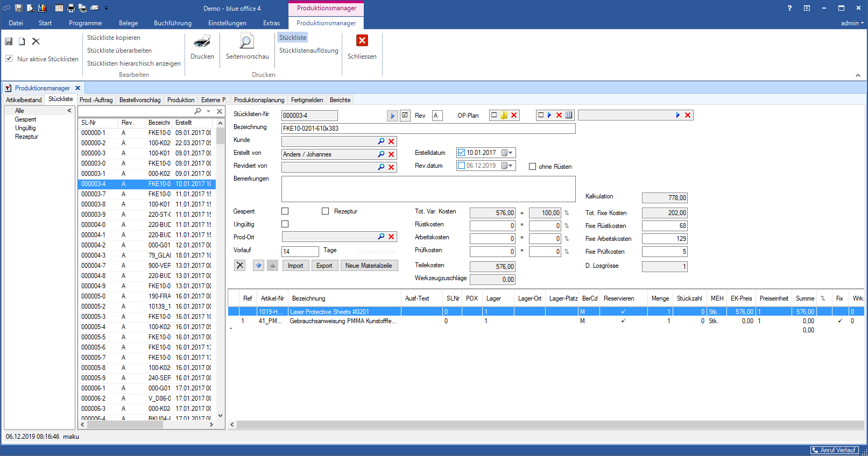Move material row down with blue arrow

coord(259,266)
